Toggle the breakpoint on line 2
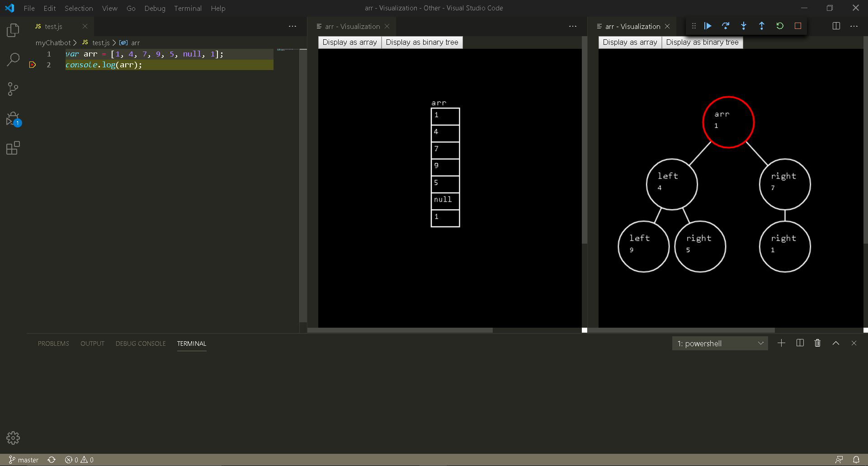The image size is (868, 466). [x=33, y=65]
